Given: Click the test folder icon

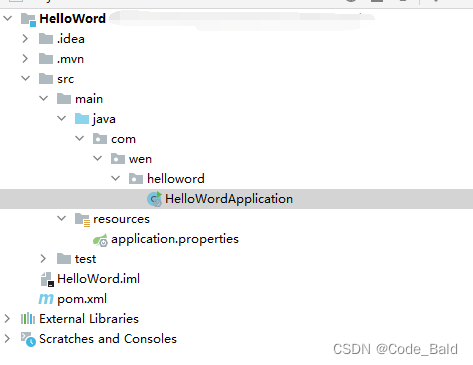Looking at the screenshot, I should point(64,259).
